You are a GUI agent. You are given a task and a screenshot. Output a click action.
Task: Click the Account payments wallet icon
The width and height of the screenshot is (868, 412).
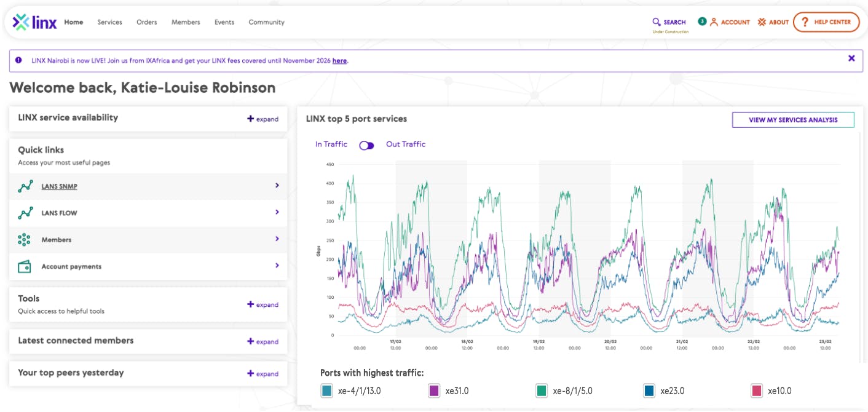(x=25, y=266)
